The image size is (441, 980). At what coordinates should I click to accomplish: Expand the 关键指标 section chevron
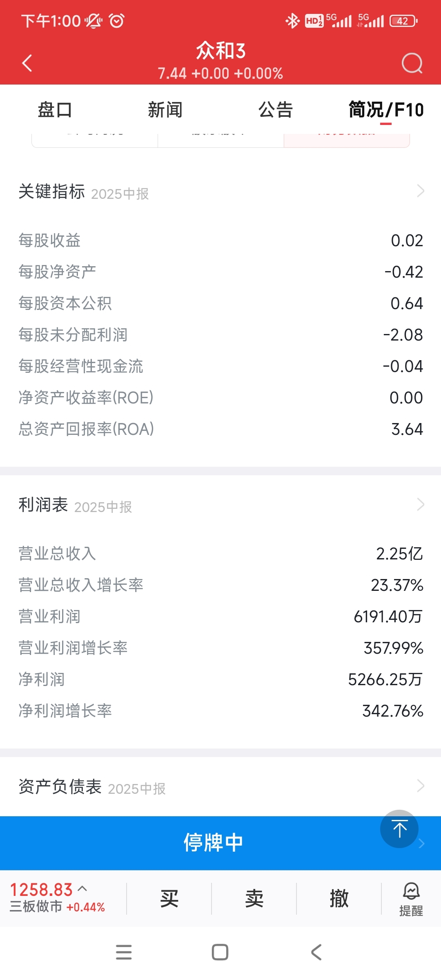[421, 191]
